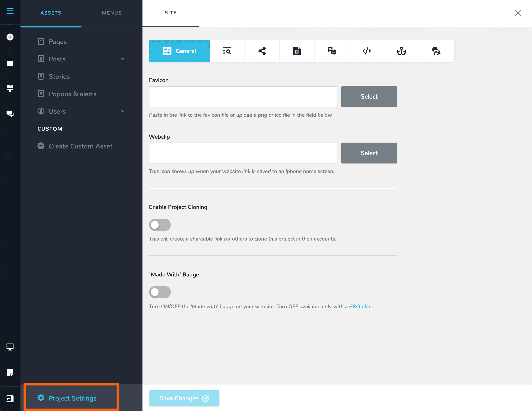
Task: Open the hooks anchor settings icon
Action: (401, 51)
